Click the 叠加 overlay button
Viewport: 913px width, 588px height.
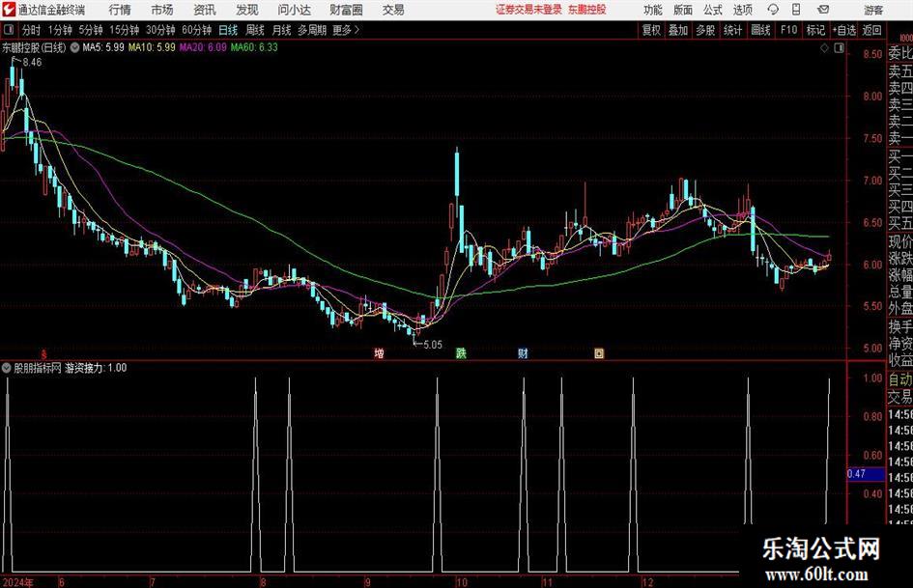(x=678, y=30)
